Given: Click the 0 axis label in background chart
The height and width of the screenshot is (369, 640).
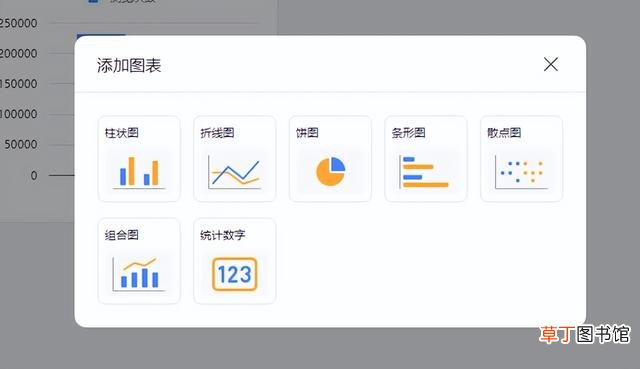Looking at the screenshot, I should tap(34, 176).
